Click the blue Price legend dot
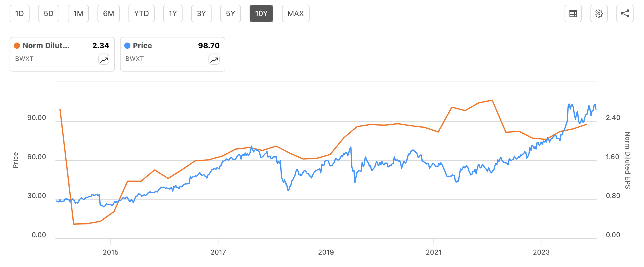This screenshot has width=644, height=267. tap(128, 45)
